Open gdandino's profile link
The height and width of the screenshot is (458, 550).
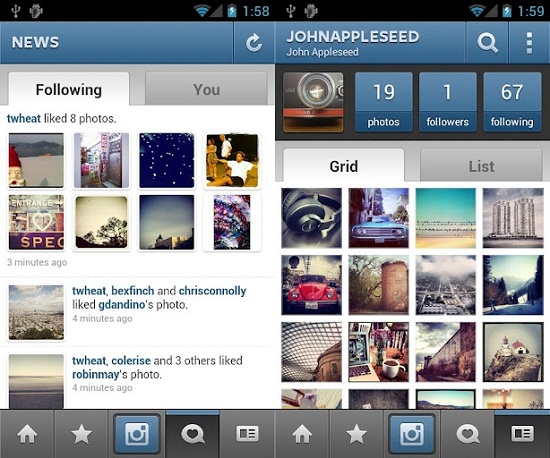tap(122, 305)
